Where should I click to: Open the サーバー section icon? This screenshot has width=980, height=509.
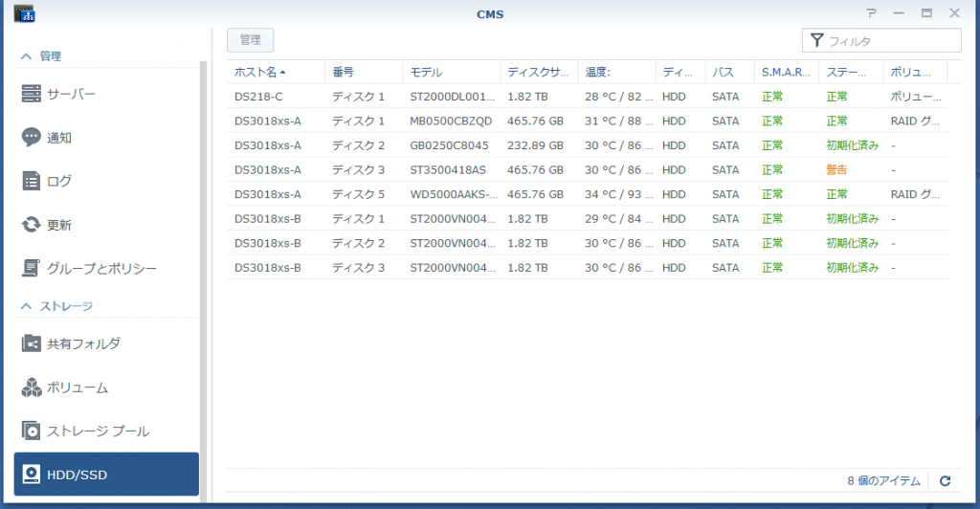(x=31, y=94)
